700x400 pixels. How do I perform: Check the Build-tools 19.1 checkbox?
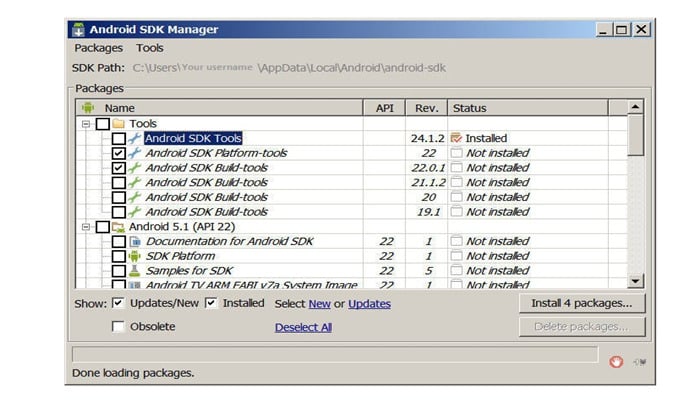118,212
